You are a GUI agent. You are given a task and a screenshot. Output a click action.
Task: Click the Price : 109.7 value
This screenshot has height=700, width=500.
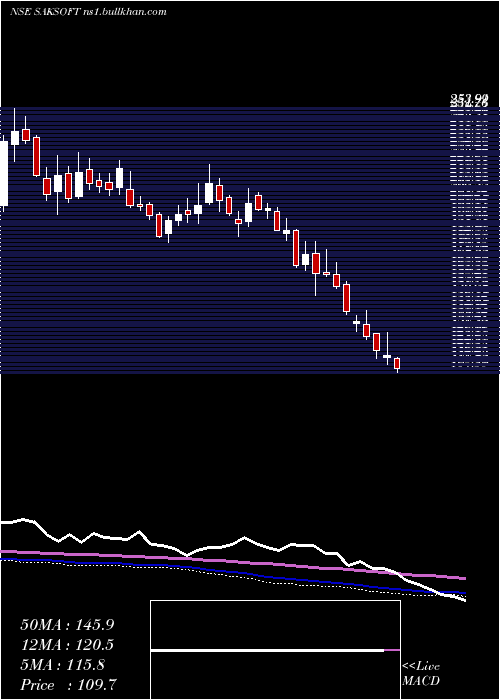coord(69,685)
